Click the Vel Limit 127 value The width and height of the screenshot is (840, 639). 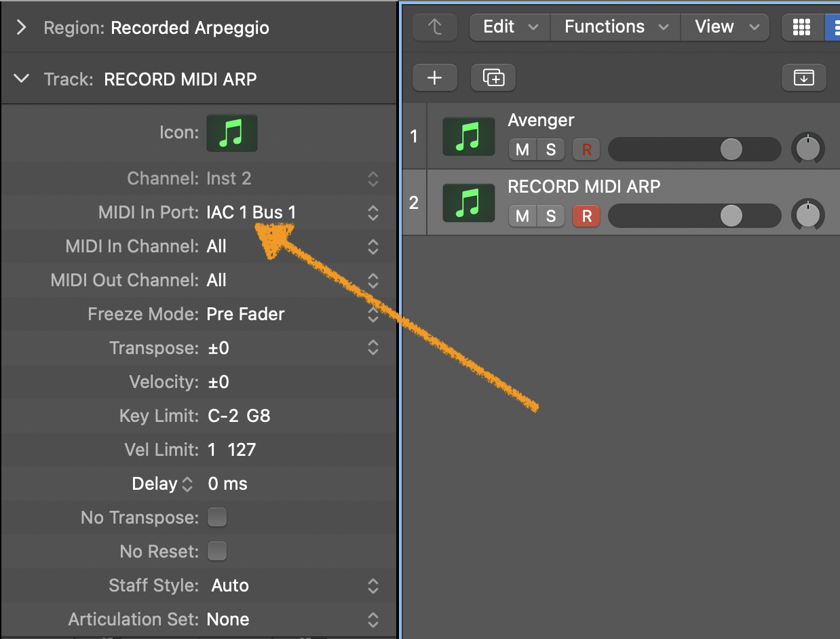click(242, 450)
